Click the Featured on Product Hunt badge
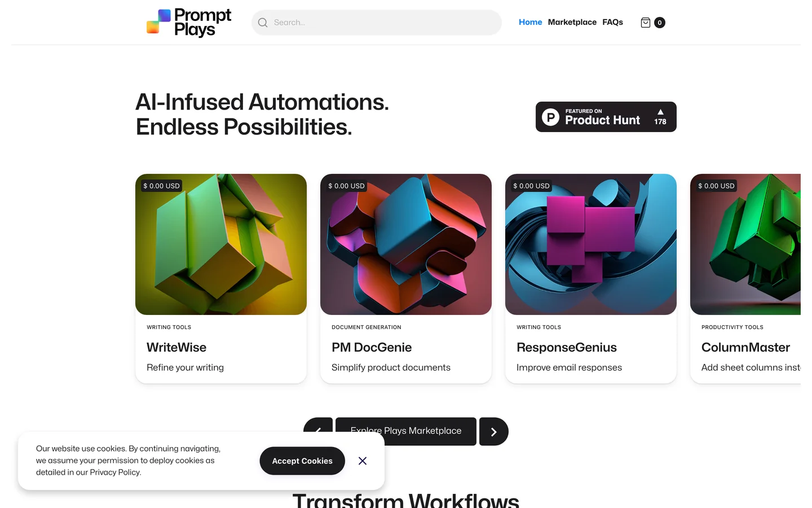Screen dimensions: 812x508 point(606,117)
